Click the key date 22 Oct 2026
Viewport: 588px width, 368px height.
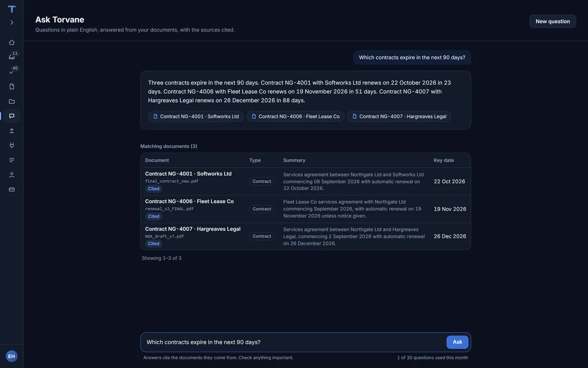coord(449,182)
